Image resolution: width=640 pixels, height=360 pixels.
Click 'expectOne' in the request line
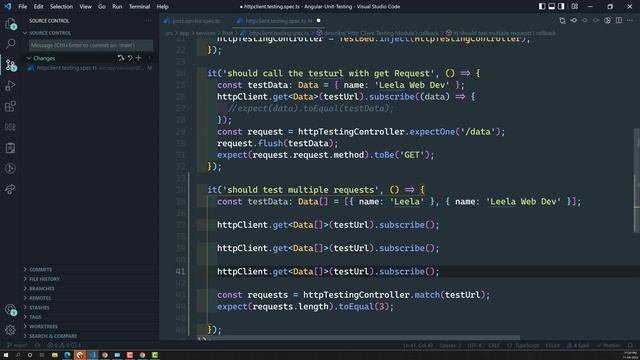coord(432,132)
